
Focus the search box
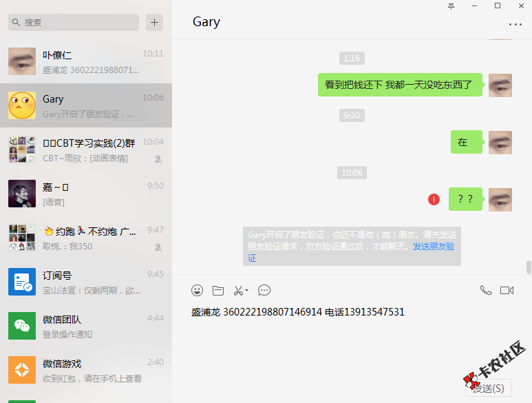pyautogui.click(x=74, y=23)
